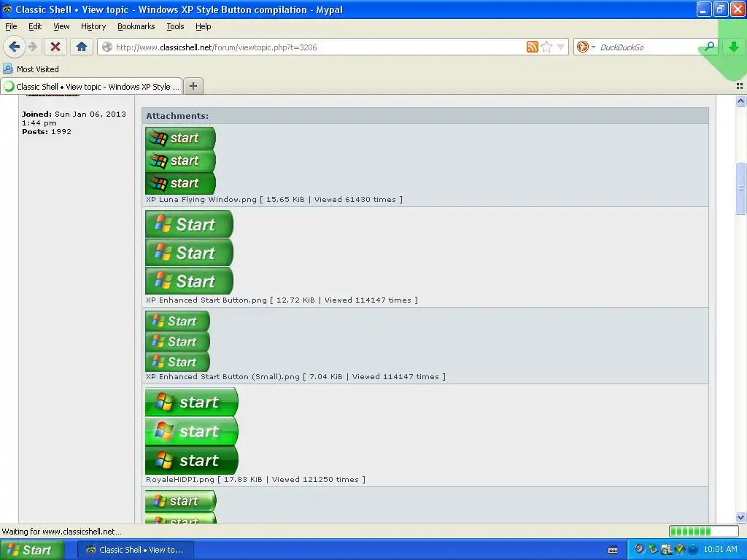Click the 'XP Luna Flying Window.png' caption
This screenshot has width=747, height=560.
point(201,200)
